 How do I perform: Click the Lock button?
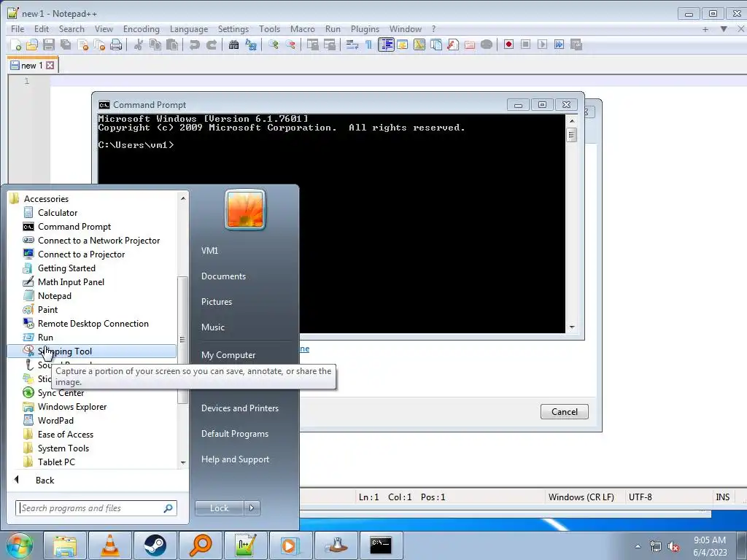219,508
